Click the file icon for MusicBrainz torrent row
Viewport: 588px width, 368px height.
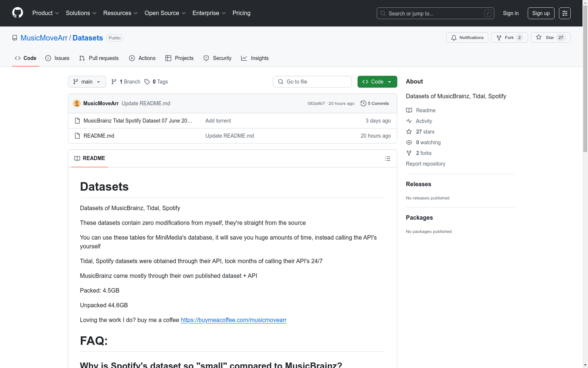[77, 121]
